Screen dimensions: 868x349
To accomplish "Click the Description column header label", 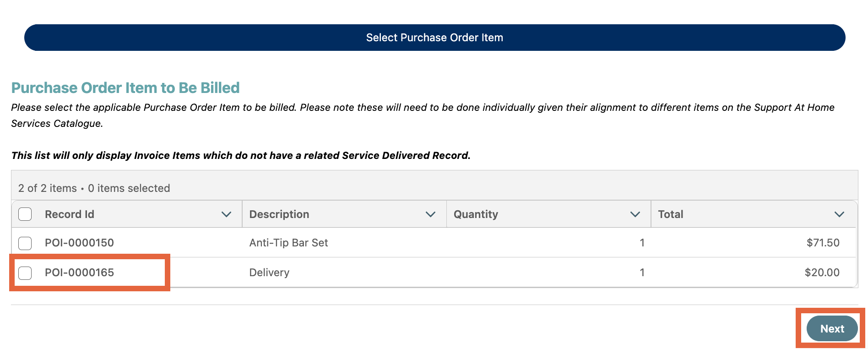I will click(x=279, y=214).
